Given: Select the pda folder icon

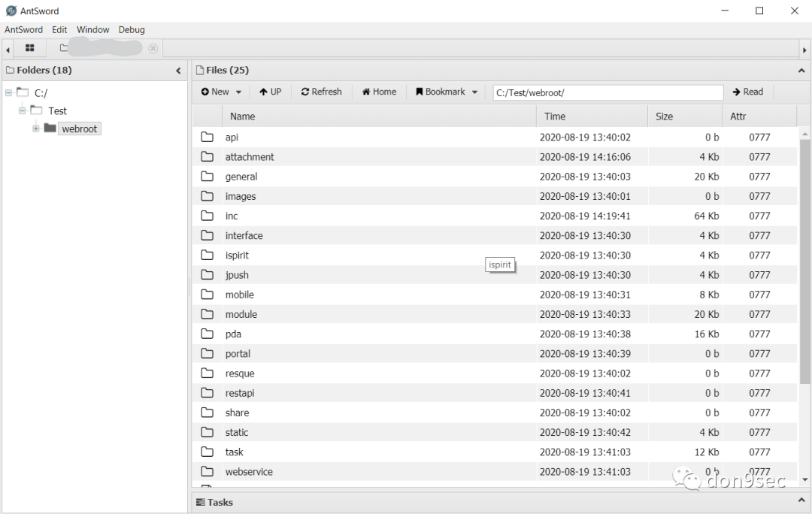Looking at the screenshot, I should click(x=208, y=334).
